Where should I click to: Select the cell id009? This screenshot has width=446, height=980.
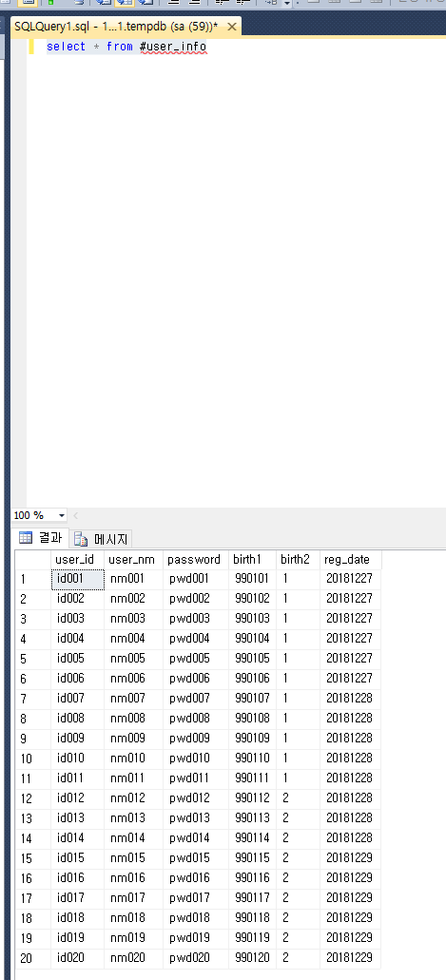point(78,739)
